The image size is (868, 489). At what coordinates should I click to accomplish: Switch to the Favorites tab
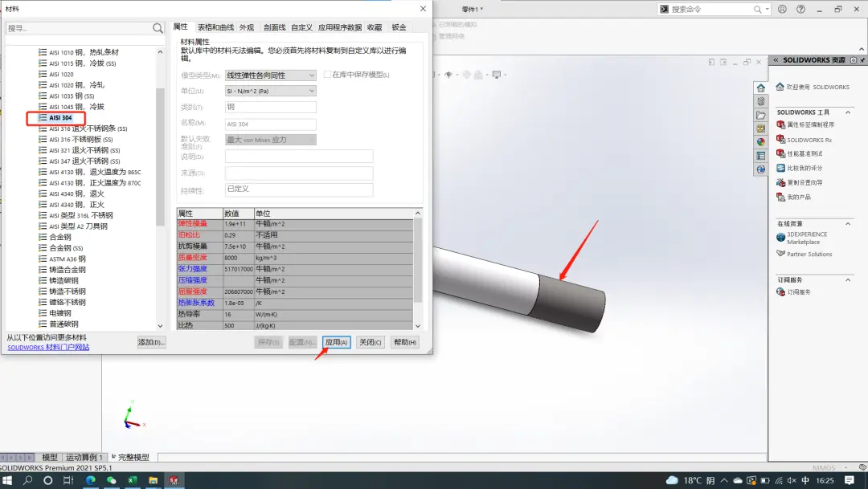(x=375, y=27)
